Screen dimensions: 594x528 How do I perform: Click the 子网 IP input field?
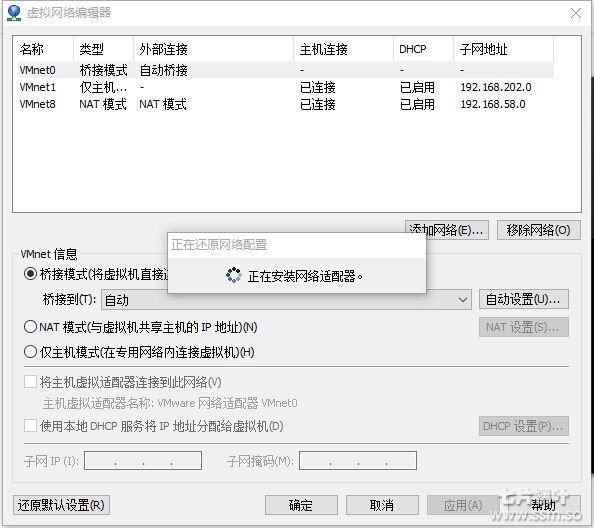[x=143, y=461]
